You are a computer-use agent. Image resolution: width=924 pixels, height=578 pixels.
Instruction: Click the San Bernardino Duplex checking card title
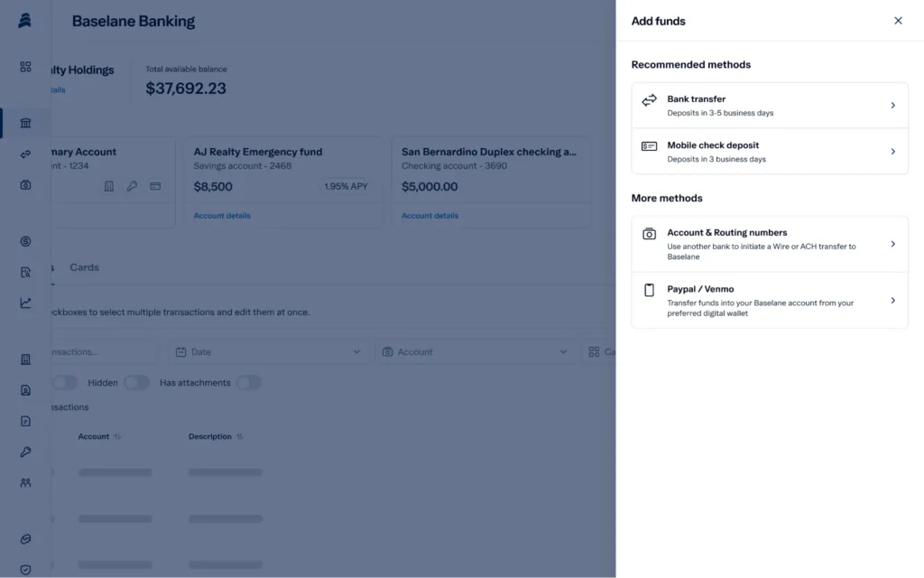(488, 152)
